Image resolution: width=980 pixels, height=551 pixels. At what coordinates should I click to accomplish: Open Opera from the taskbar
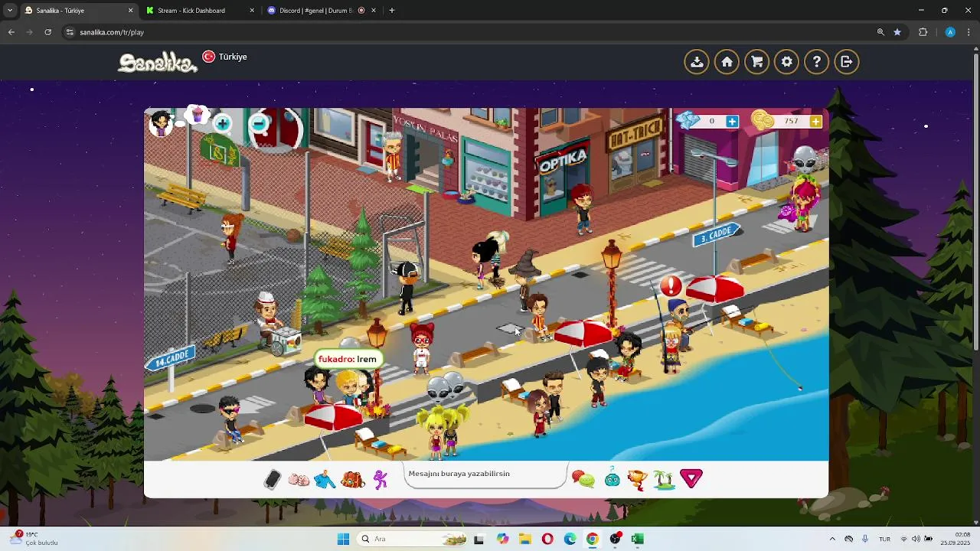[547, 539]
